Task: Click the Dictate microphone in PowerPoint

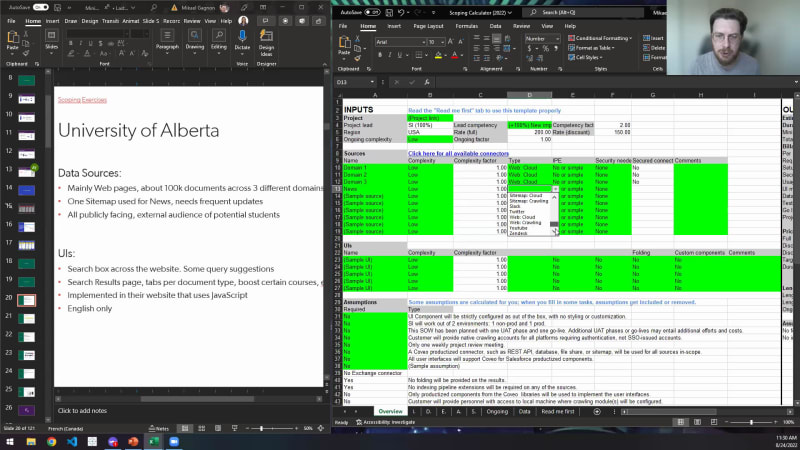Action: (x=242, y=36)
